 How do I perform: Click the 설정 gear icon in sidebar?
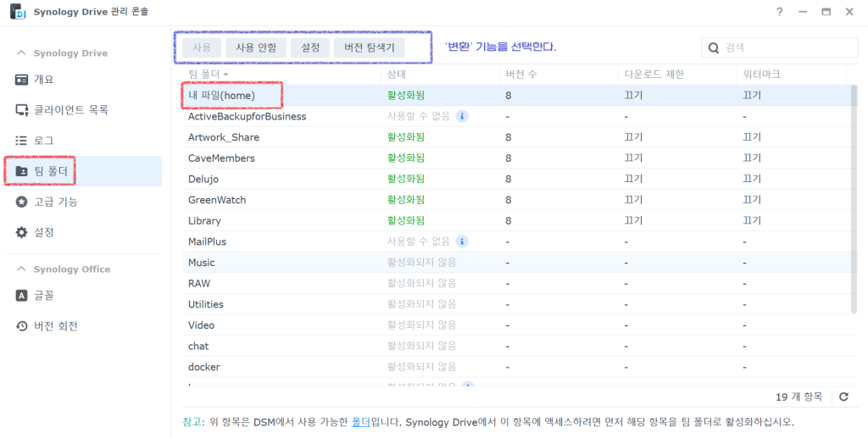click(x=21, y=232)
